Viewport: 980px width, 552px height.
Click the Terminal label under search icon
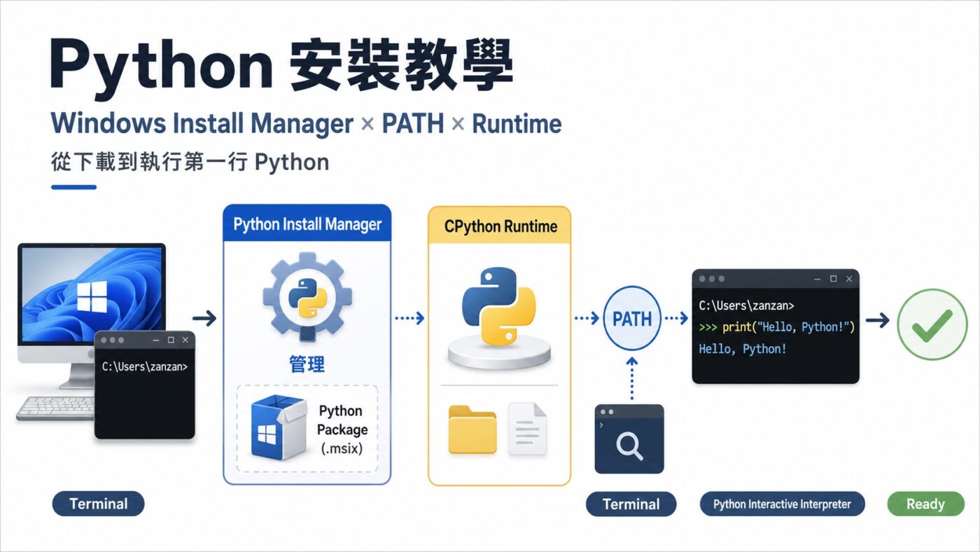[x=631, y=504]
